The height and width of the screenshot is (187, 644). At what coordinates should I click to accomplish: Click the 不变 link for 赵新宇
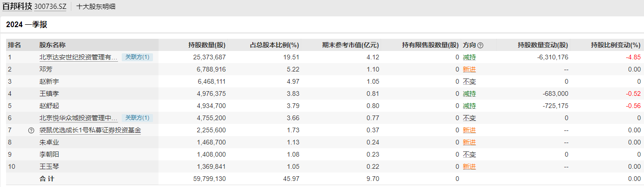coord(469,82)
